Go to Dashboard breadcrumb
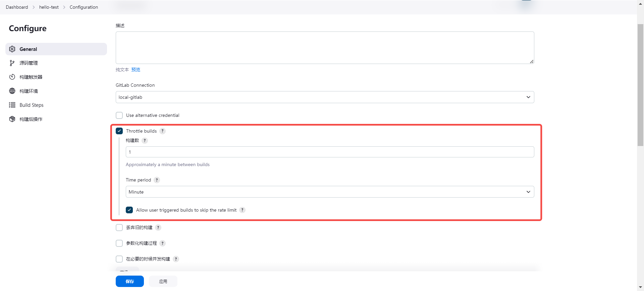644x291 pixels. [x=17, y=7]
